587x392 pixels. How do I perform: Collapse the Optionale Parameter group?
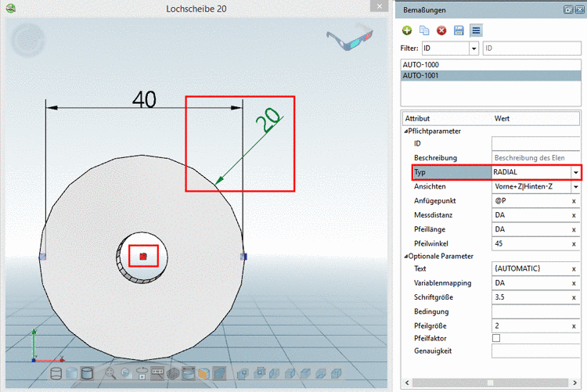[405, 257]
